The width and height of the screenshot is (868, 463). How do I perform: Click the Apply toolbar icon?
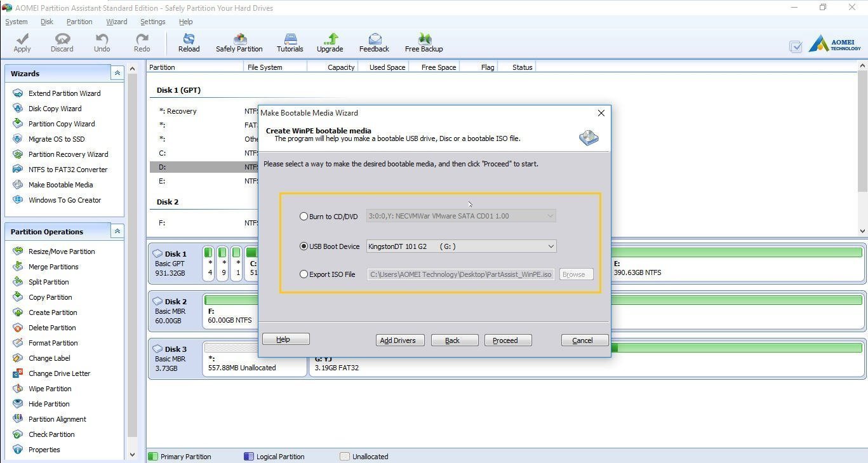22,43
